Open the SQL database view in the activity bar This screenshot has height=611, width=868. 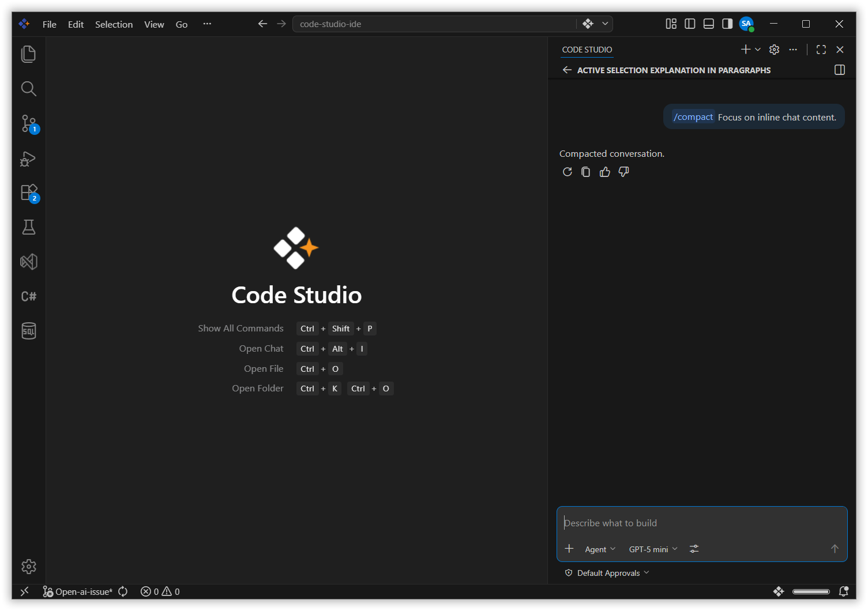click(x=28, y=331)
